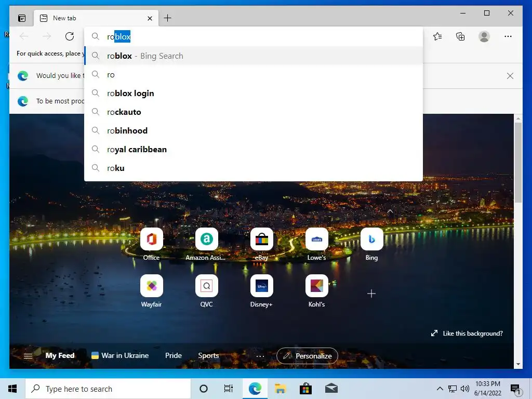Add a new quick link site
Viewport: 532px width, 399px height.
coord(371,294)
